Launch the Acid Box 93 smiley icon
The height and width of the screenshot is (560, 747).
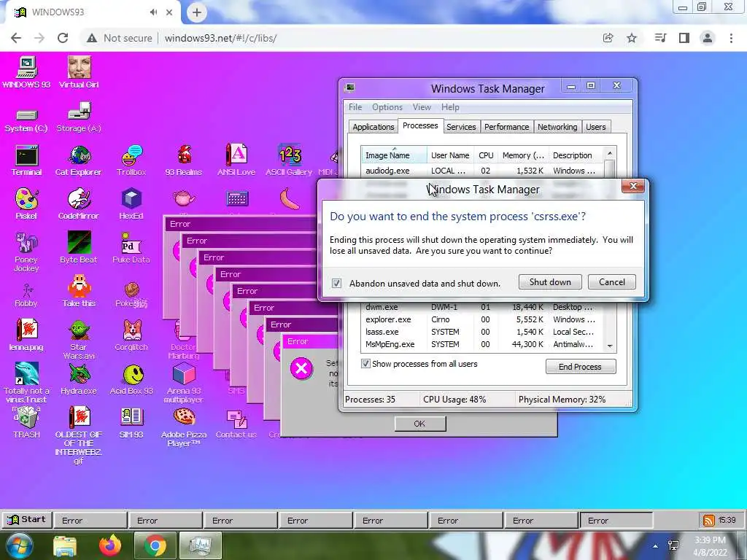[131, 380]
